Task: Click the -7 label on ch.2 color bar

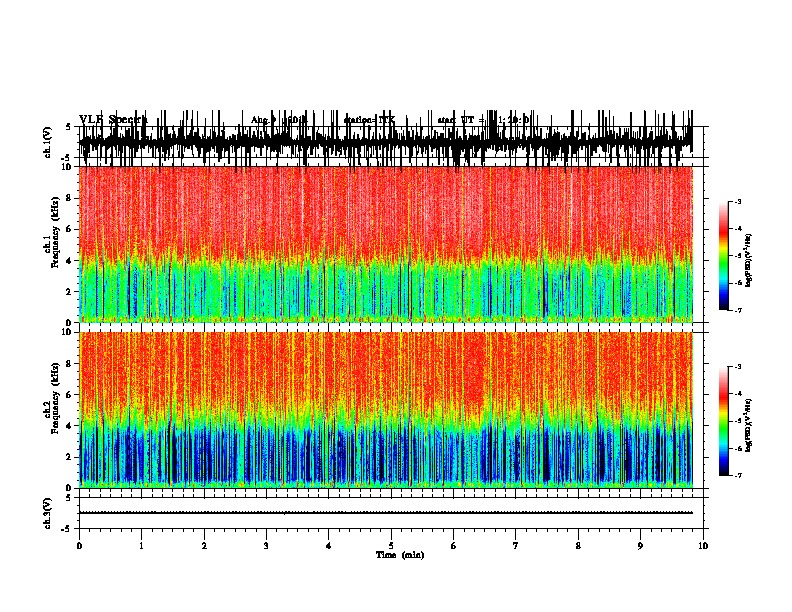Action: coord(737,476)
